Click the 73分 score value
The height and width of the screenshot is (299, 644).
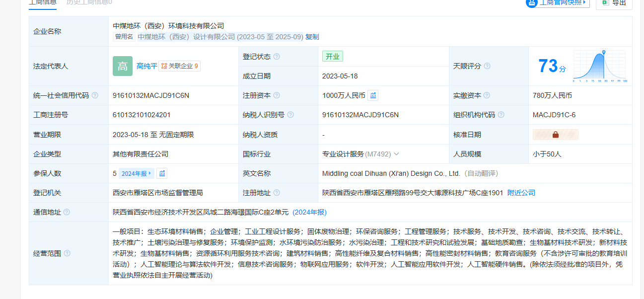(x=552, y=66)
